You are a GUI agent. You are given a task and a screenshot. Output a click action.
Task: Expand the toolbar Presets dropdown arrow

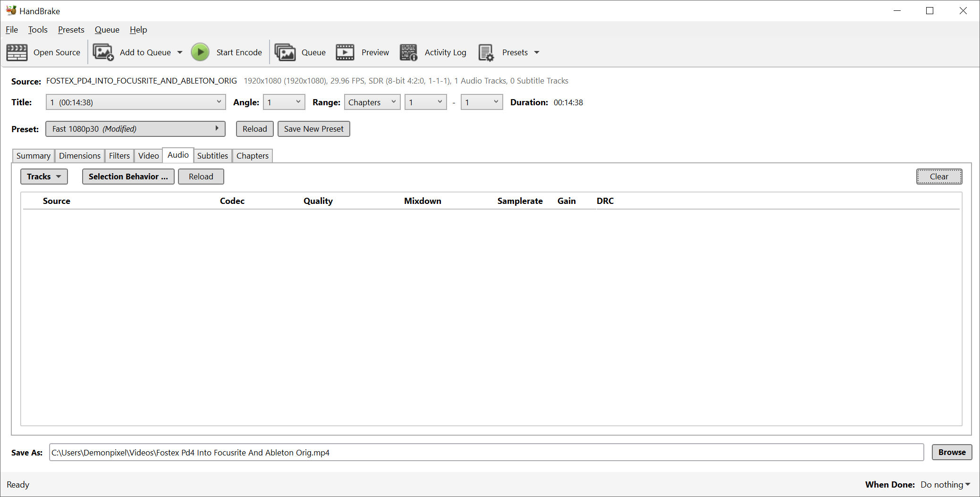537,52
